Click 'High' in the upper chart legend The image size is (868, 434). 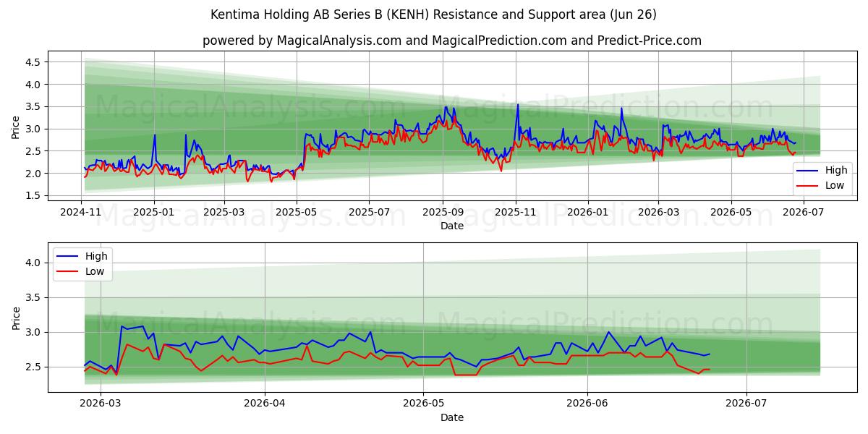click(x=836, y=171)
